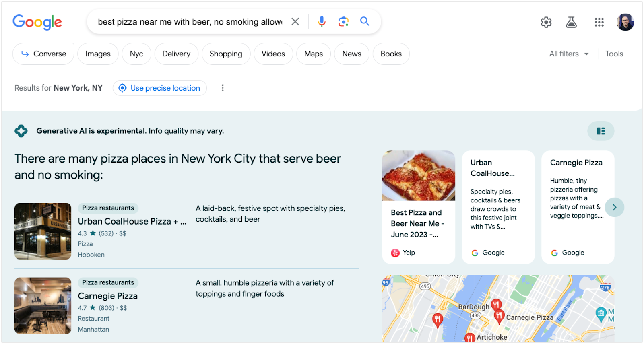
Task: Click Google source under Urban CoalHouse card
Action: click(x=488, y=253)
